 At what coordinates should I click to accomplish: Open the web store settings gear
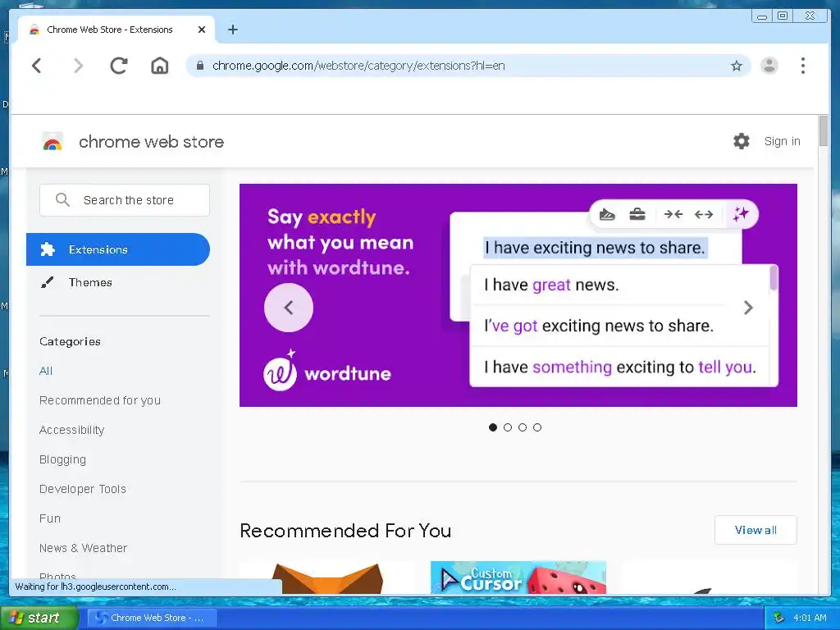coord(742,141)
